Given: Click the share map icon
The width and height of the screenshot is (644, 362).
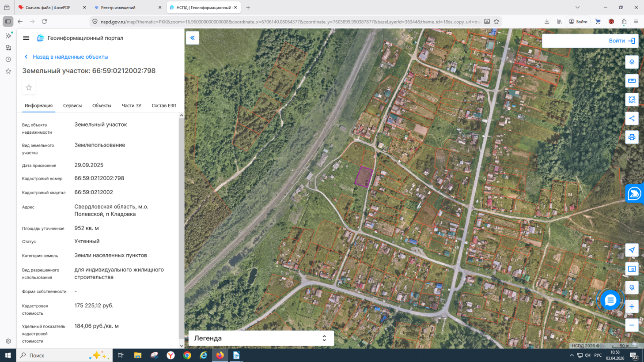Looking at the screenshot, I should (x=632, y=118).
